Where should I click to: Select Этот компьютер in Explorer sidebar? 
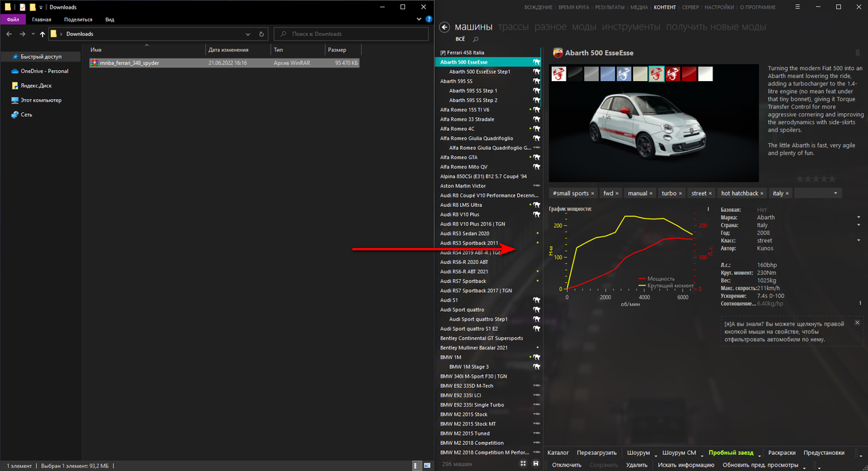(x=41, y=100)
